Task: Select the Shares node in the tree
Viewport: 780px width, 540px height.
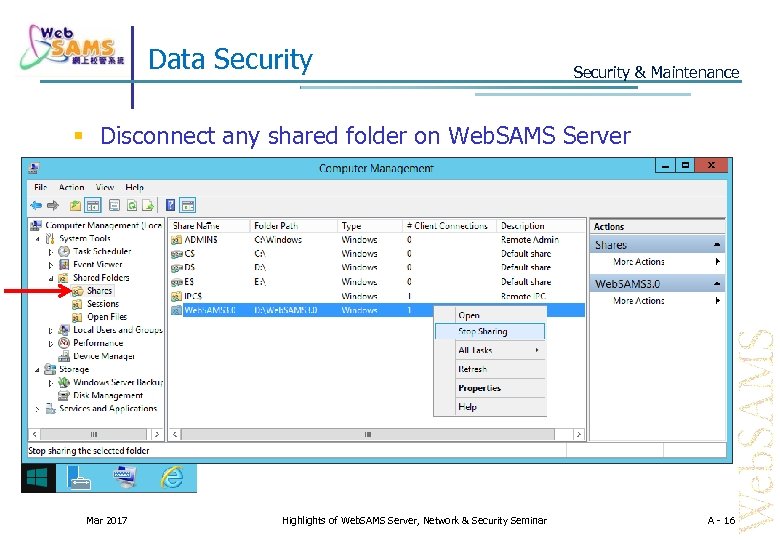Action: (99, 290)
